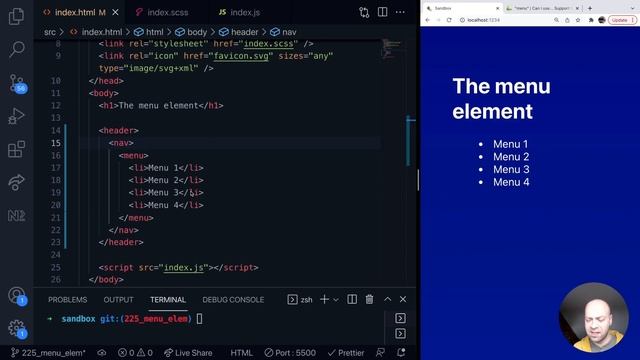Open the PROBLEMS panel tab
The image size is (640, 360).
tap(67, 300)
